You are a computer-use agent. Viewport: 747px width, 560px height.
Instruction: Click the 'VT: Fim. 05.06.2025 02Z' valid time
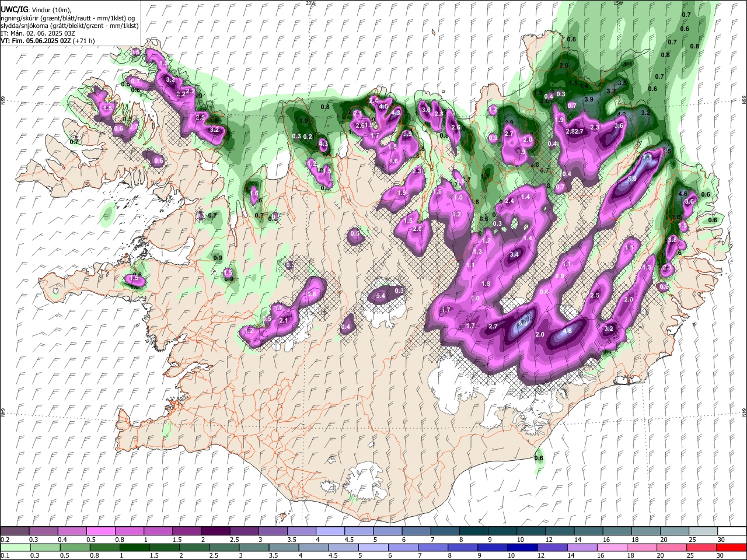pyautogui.click(x=35, y=41)
